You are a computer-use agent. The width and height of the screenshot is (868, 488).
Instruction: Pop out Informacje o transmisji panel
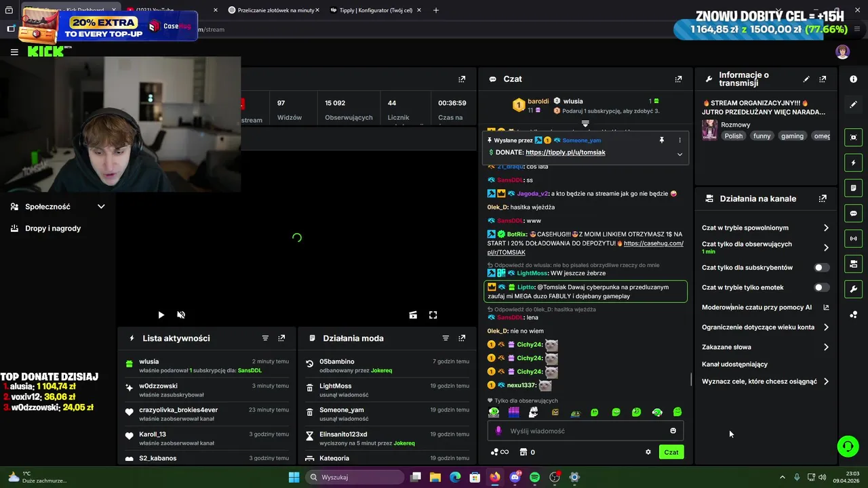tap(823, 79)
